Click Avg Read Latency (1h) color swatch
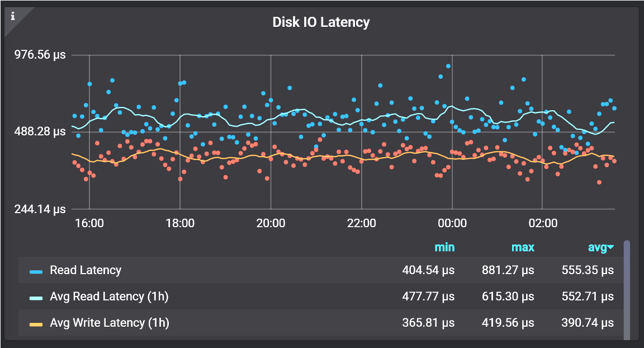644x348 pixels. [36, 298]
